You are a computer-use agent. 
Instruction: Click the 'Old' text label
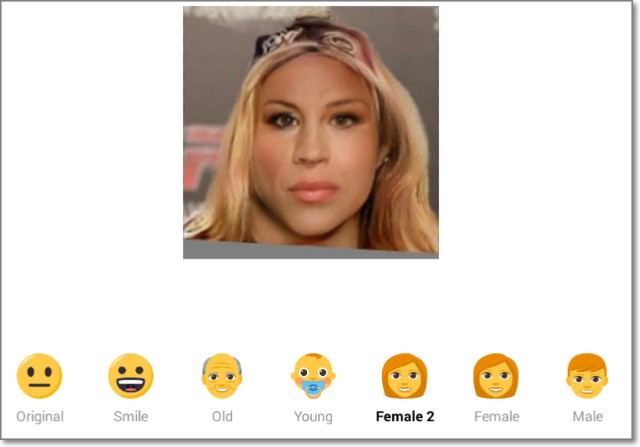(x=222, y=416)
